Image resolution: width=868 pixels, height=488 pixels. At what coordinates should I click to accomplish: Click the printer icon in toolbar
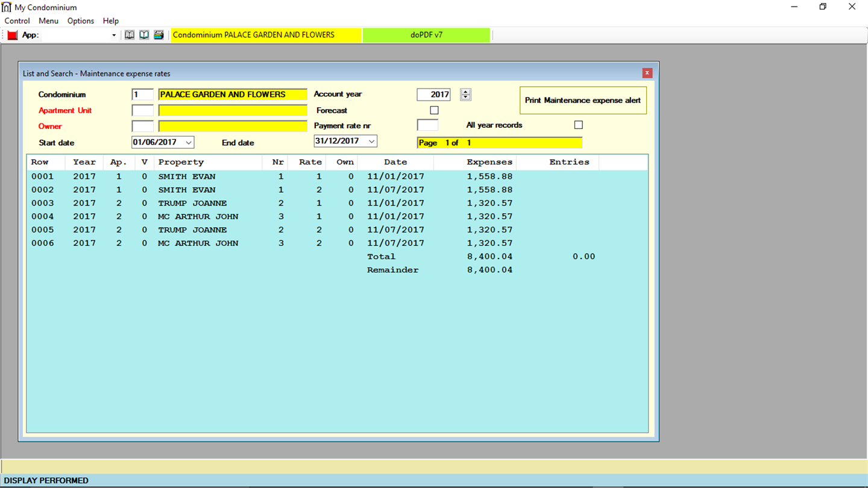159,35
